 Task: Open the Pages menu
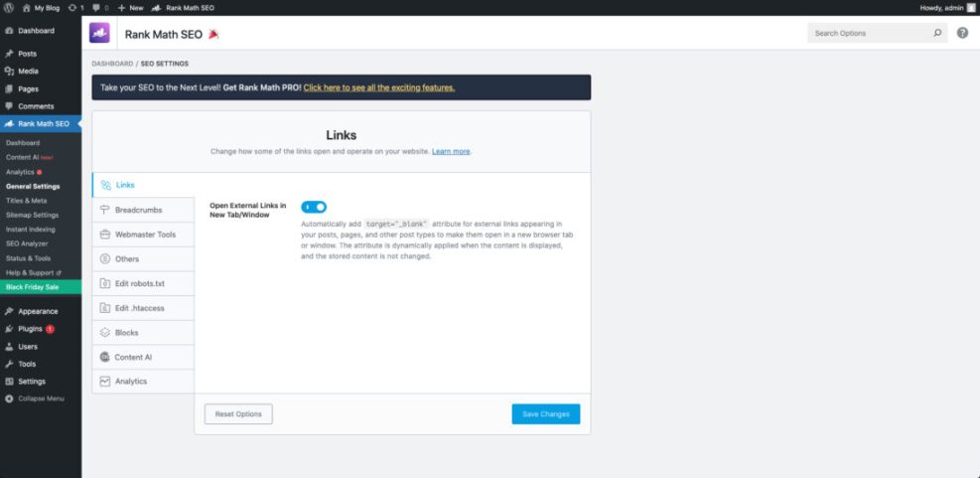[x=41, y=88]
